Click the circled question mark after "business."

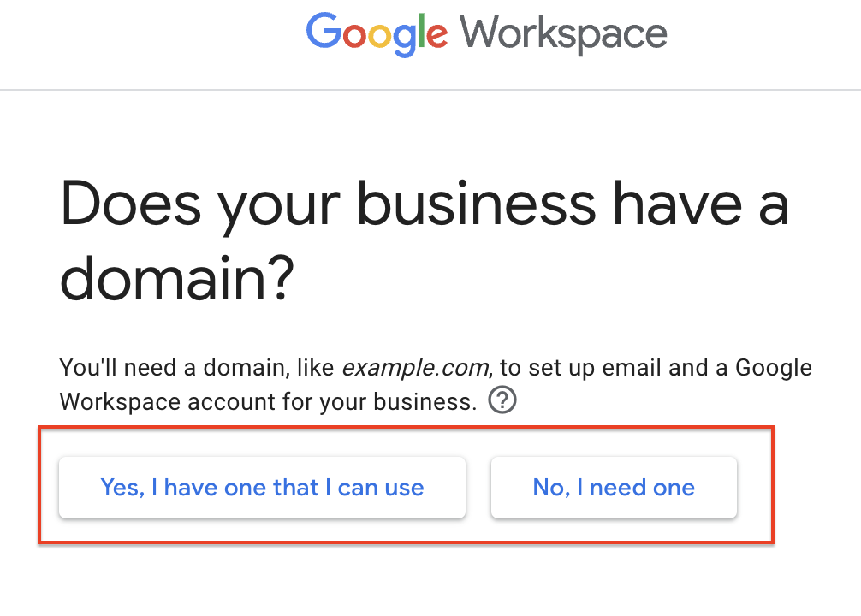click(503, 400)
